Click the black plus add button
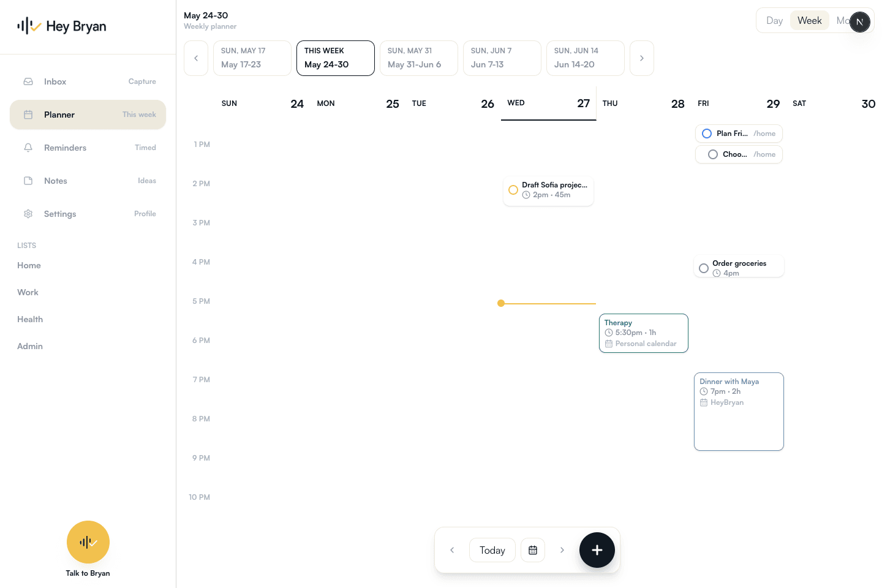 (x=597, y=550)
